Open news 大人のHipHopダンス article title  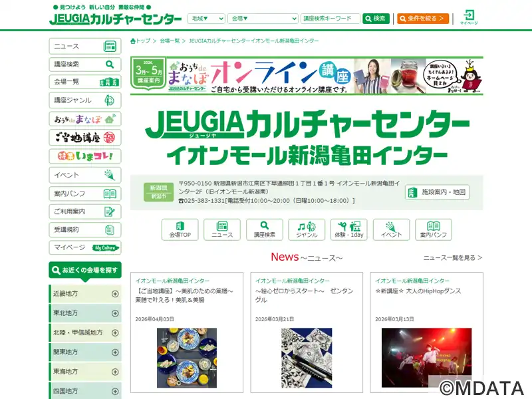(x=418, y=291)
